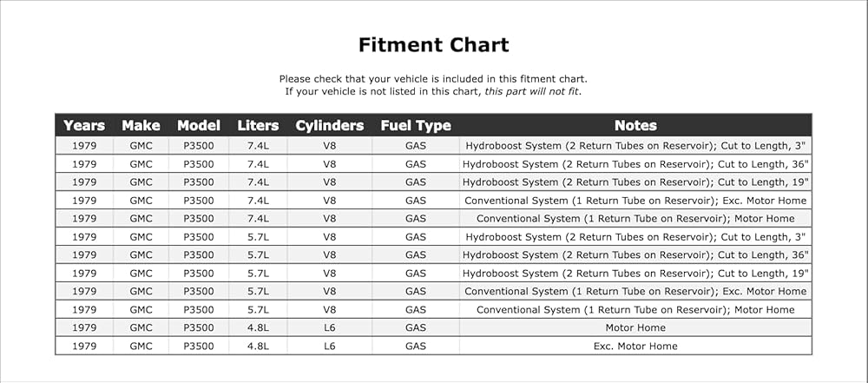Click the Fuel Type column header
868x383 pixels.
pyautogui.click(x=416, y=126)
